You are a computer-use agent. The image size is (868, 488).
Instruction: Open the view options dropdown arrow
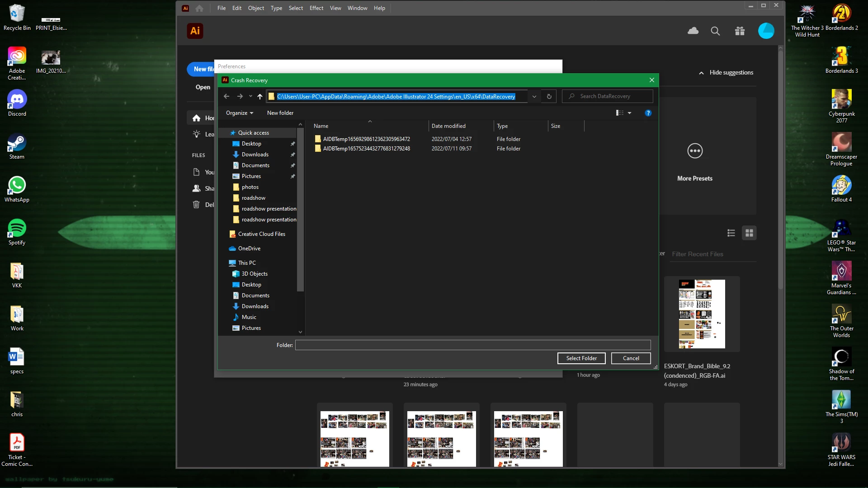point(629,113)
